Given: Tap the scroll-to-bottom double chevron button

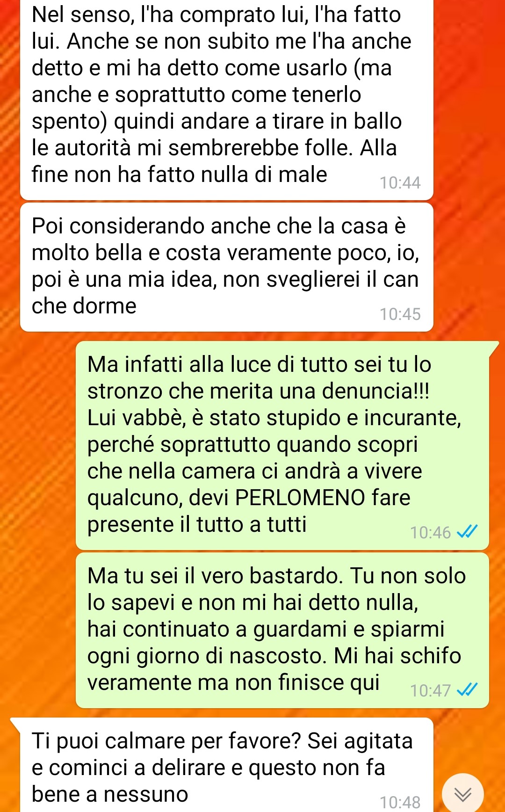Looking at the screenshot, I should (x=463, y=793).
